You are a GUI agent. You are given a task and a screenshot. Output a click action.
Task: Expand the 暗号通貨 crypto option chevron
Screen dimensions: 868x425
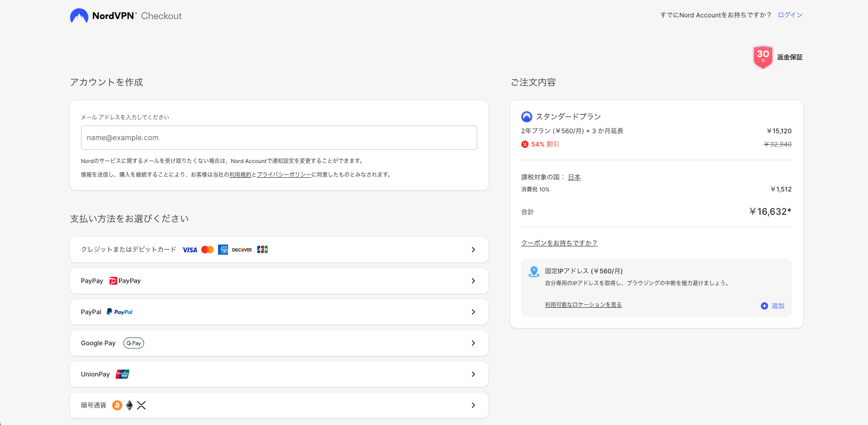coord(473,405)
